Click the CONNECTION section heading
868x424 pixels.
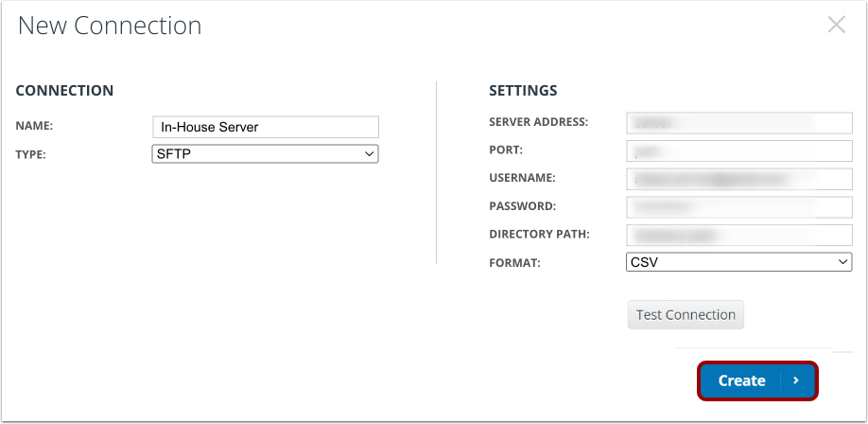(x=64, y=90)
